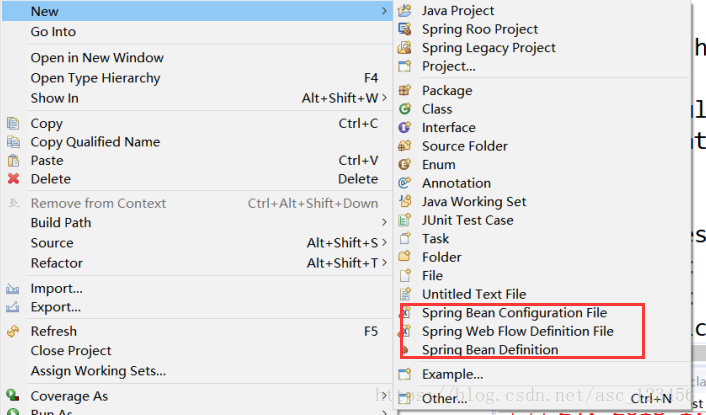Click the Copy icon in context menu
This screenshot has height=415, width=706.
[x=13, y=123]
